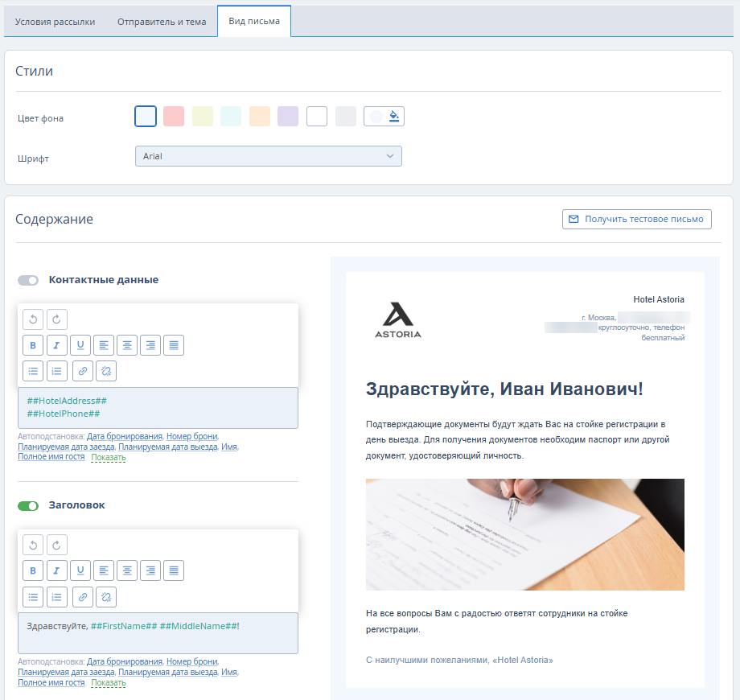Undo in the Контактные данные editor

33,319
